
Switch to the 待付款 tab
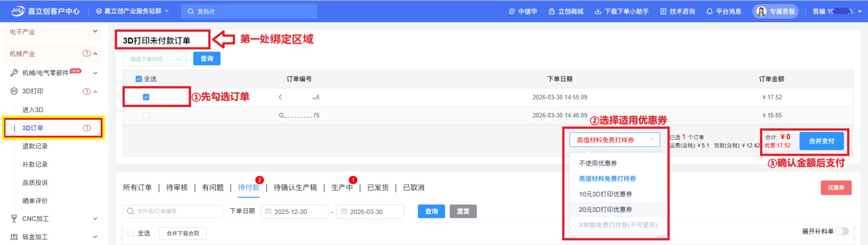(x=248, y=188)
